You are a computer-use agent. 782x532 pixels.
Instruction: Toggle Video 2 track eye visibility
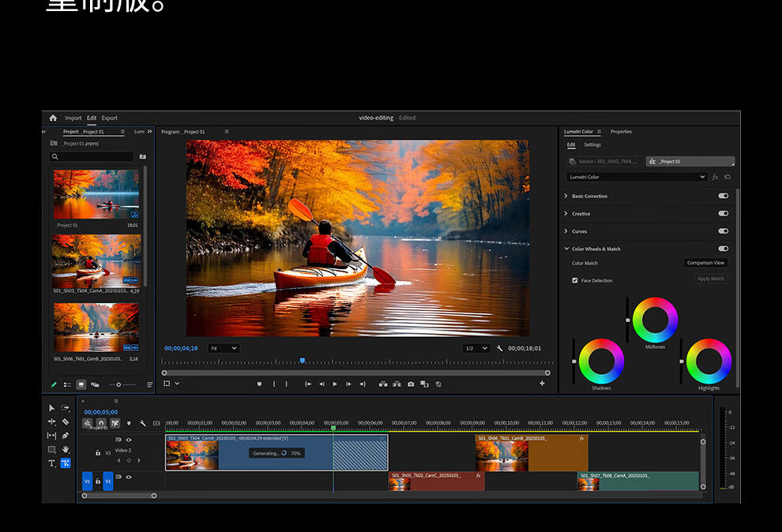(x=129, y=440)
